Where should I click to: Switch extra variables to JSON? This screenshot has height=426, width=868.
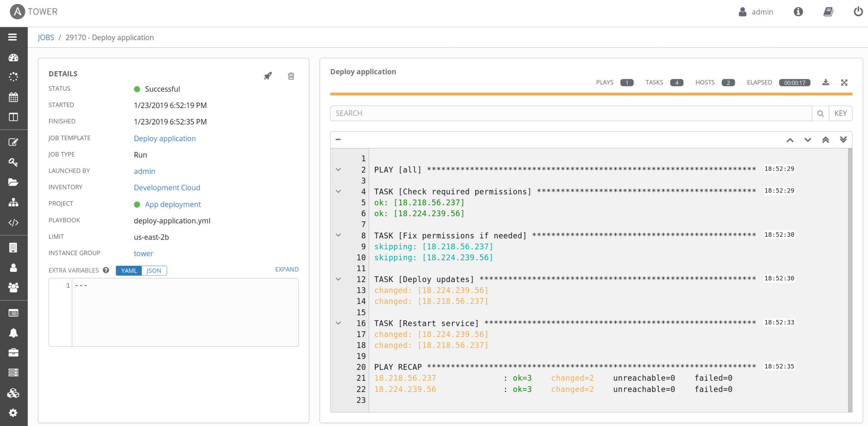154,271
